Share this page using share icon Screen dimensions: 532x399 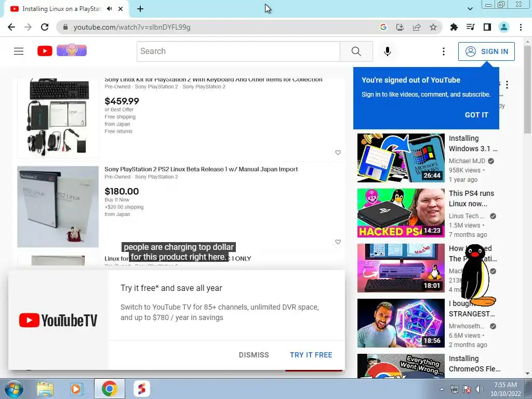pos(417,27)
